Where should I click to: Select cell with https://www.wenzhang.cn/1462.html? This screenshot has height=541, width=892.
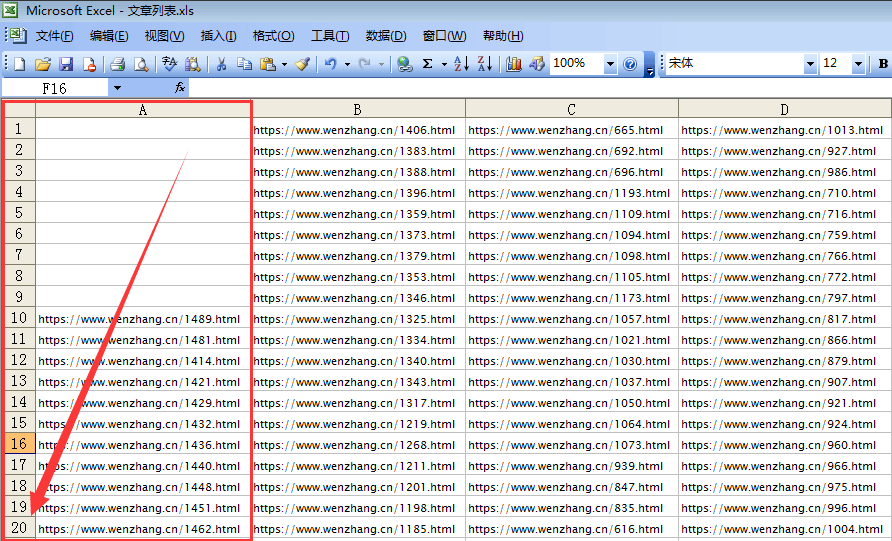point(143,529)
